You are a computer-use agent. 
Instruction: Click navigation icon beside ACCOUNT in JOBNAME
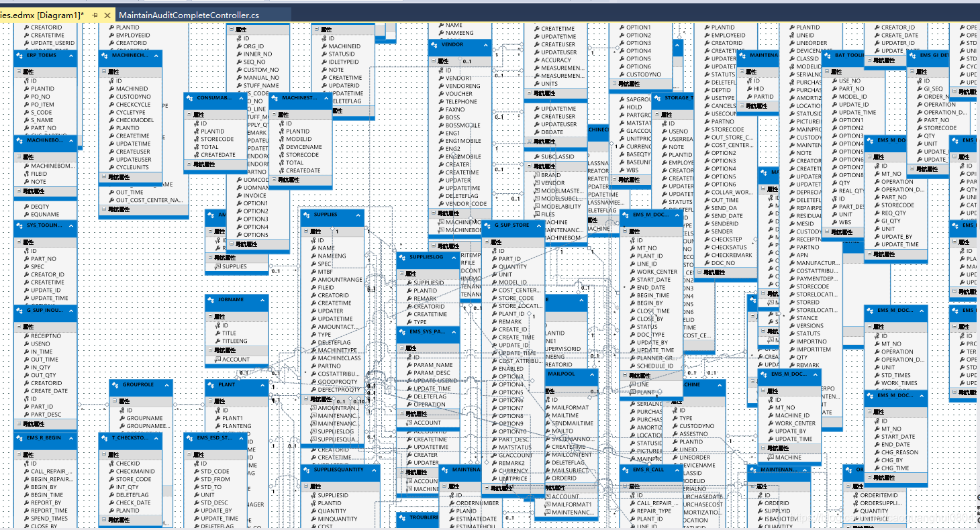click(217, 360)
